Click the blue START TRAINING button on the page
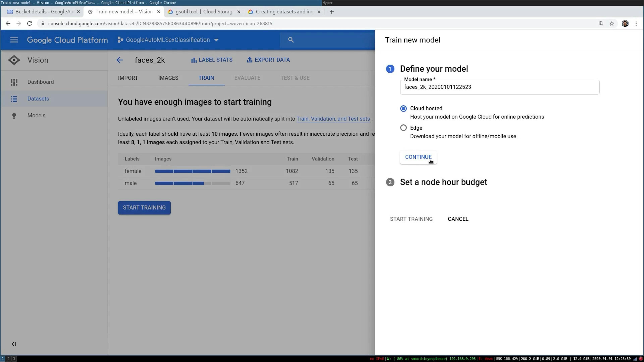This screenshot has height=362, width=644. 144,208
